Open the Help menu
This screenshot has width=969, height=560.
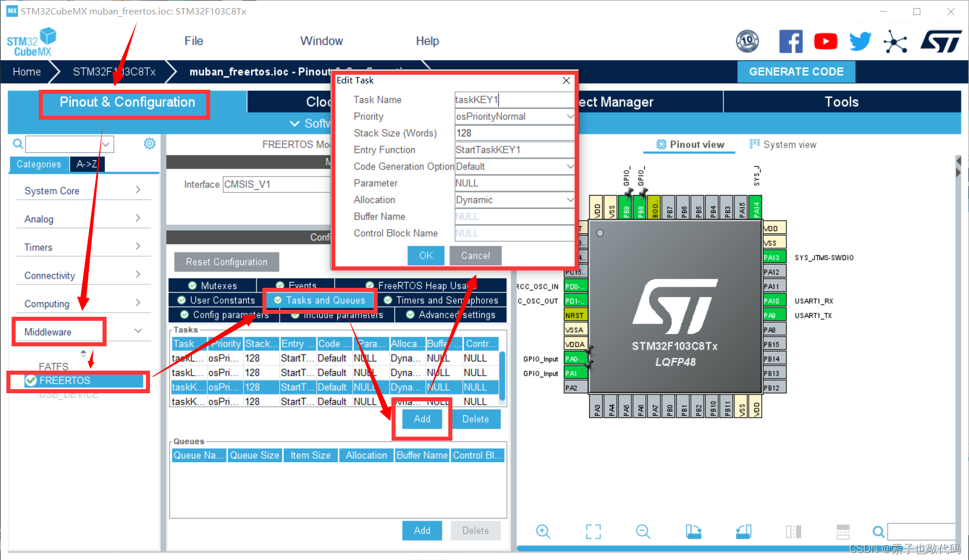pyautogui.click(x=427, y=41)
